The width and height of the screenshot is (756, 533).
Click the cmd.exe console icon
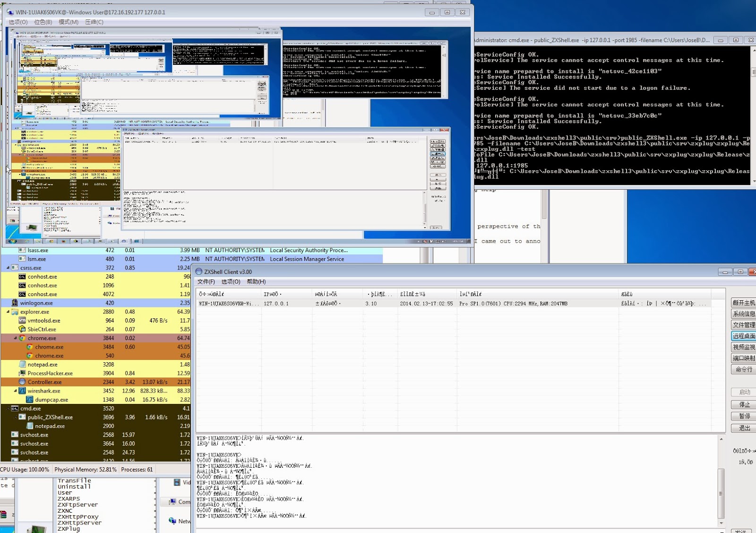coord(15,409)
